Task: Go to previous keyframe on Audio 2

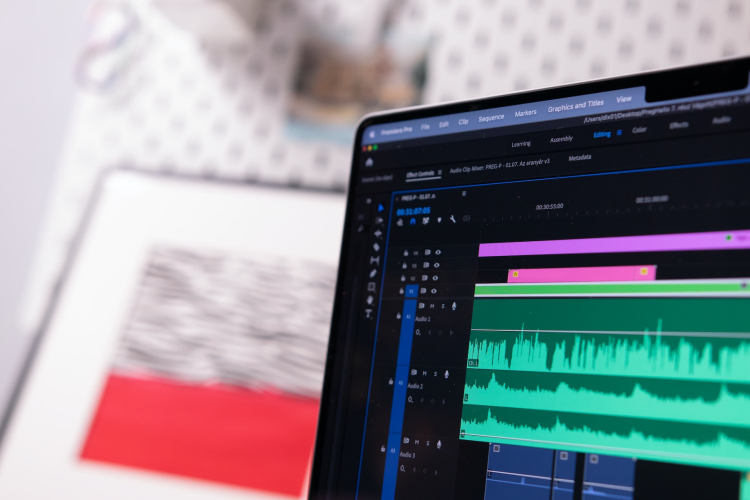Action: tap(421, 400)
